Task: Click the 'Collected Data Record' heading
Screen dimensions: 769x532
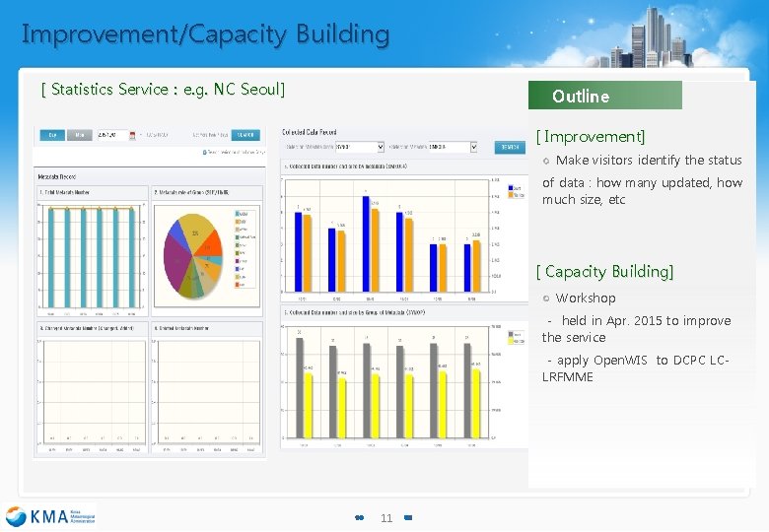Action: pyautogui.click(x=309, y=132)
